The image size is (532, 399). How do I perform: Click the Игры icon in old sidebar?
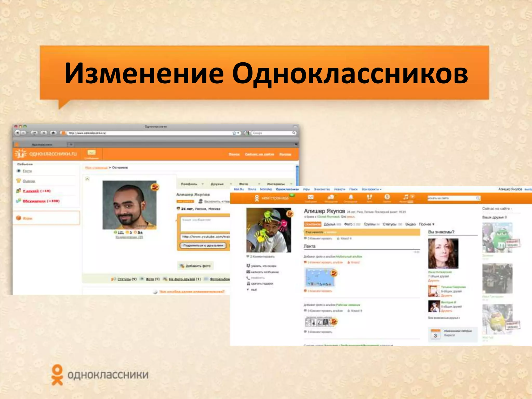[18, 218]
